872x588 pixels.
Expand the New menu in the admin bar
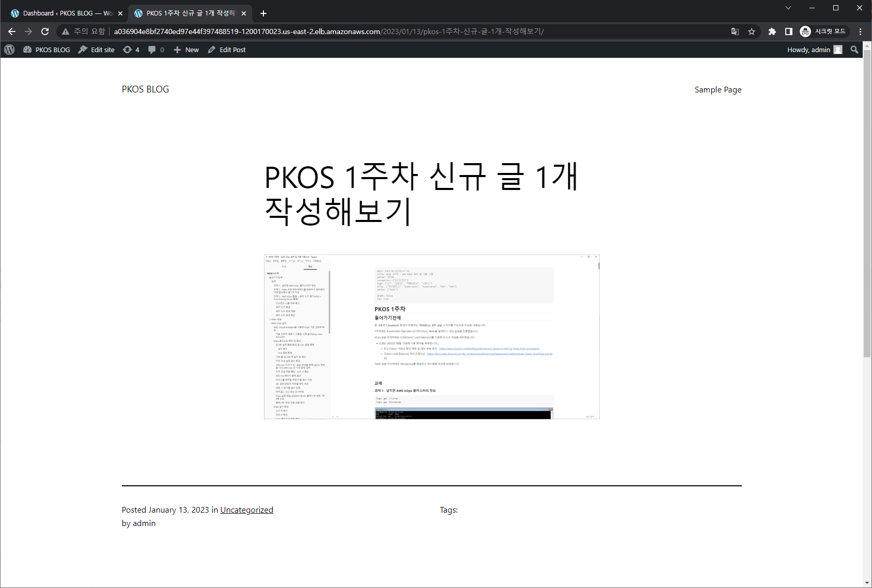pos(185,50)
